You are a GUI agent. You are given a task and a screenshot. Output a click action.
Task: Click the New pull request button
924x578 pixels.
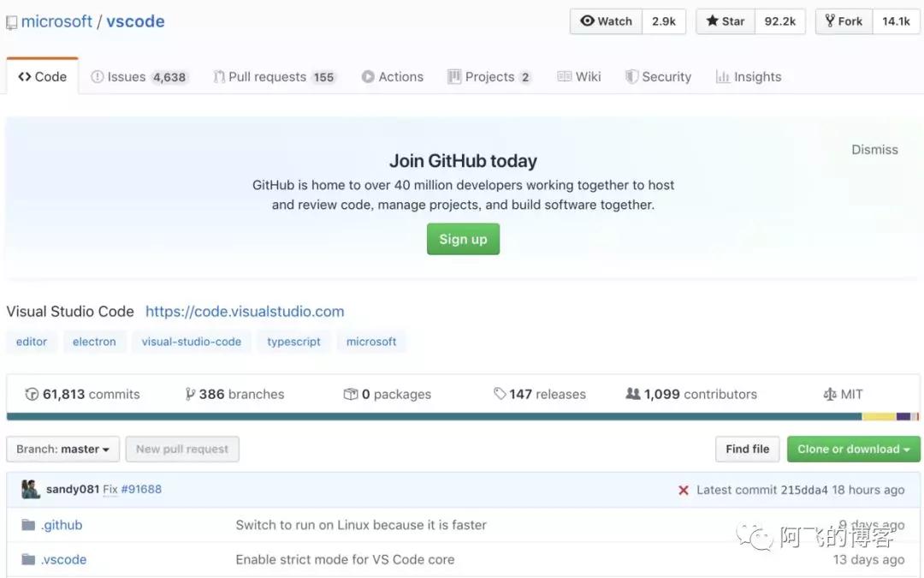pyautogui.click(x=182, y=450)
